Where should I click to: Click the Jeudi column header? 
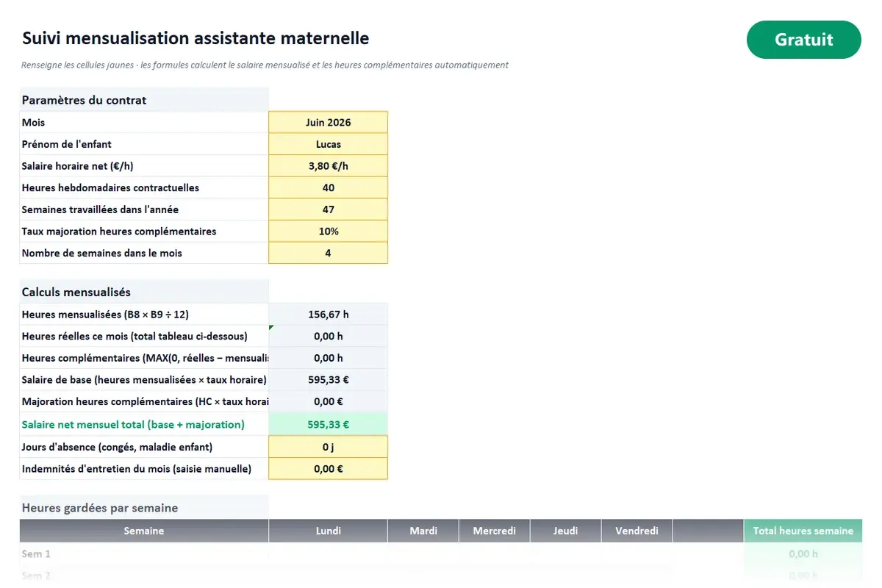(565, 531)
